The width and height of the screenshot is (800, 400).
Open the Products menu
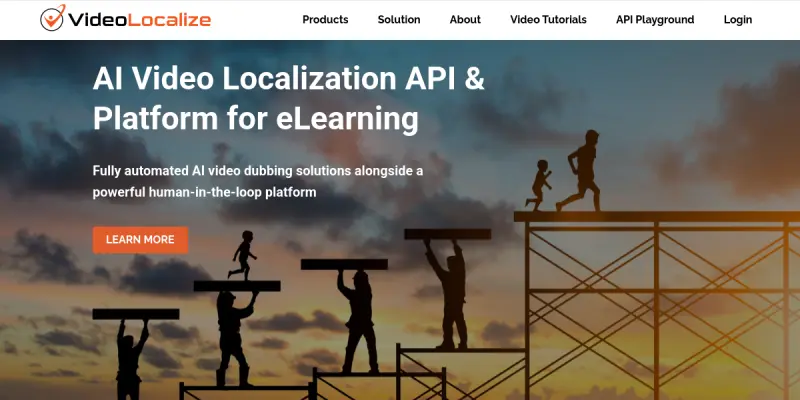coord(325,20)
